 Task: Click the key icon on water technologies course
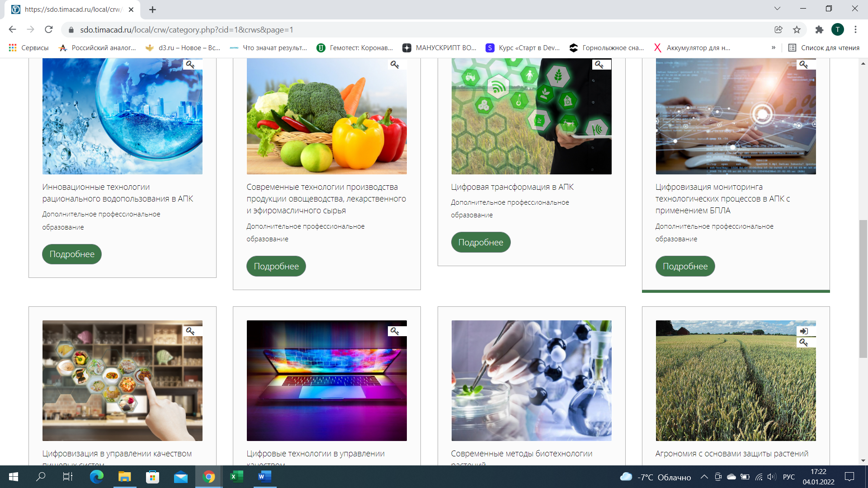click(x=190, y=65)
